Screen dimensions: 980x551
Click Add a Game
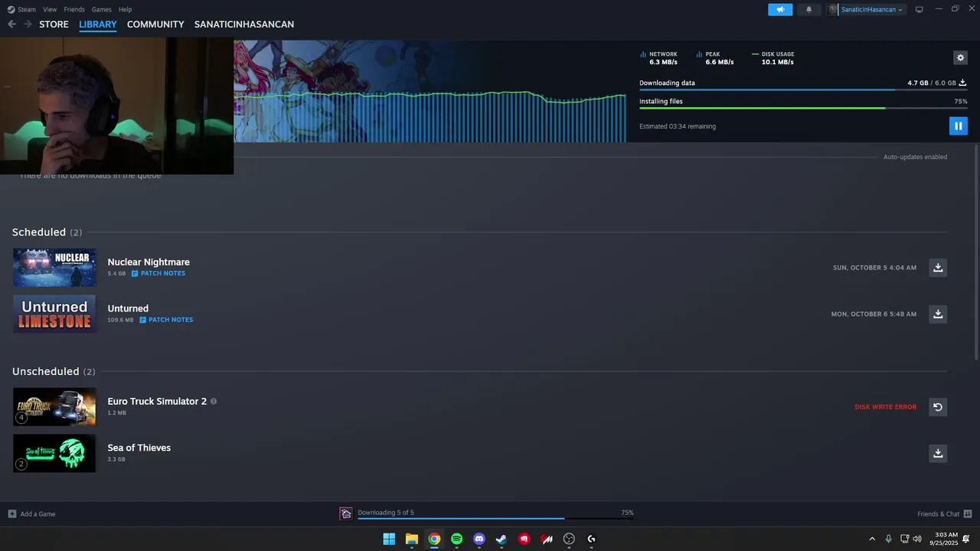click(x=31, y=514)
